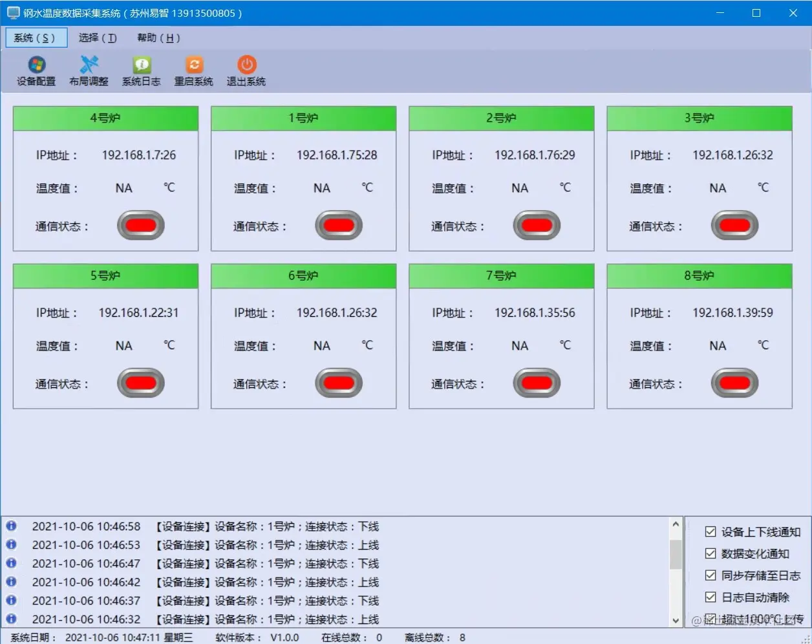Minimize the 钢水温度数据采集系统 window

click(x=720, y=13)
